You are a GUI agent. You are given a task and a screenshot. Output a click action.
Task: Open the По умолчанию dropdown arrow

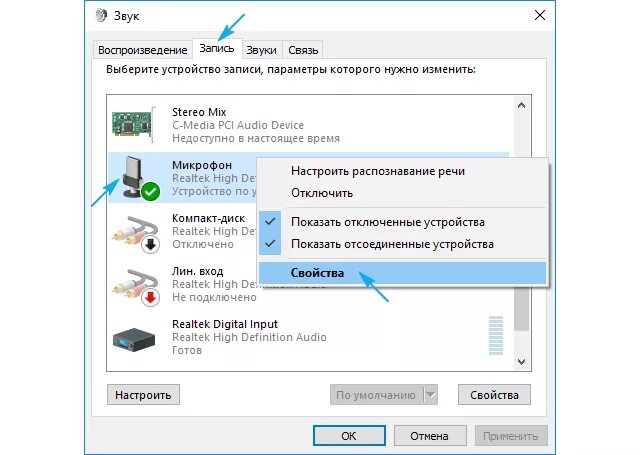click(x=431, y=395)
